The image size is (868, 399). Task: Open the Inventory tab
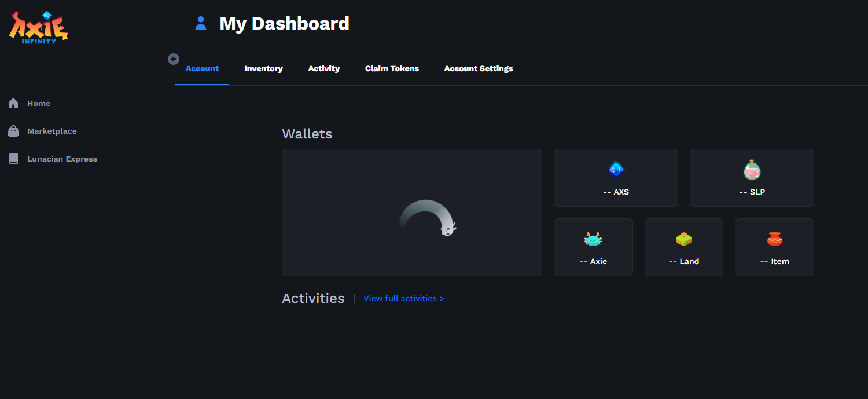tap(263, 68)
